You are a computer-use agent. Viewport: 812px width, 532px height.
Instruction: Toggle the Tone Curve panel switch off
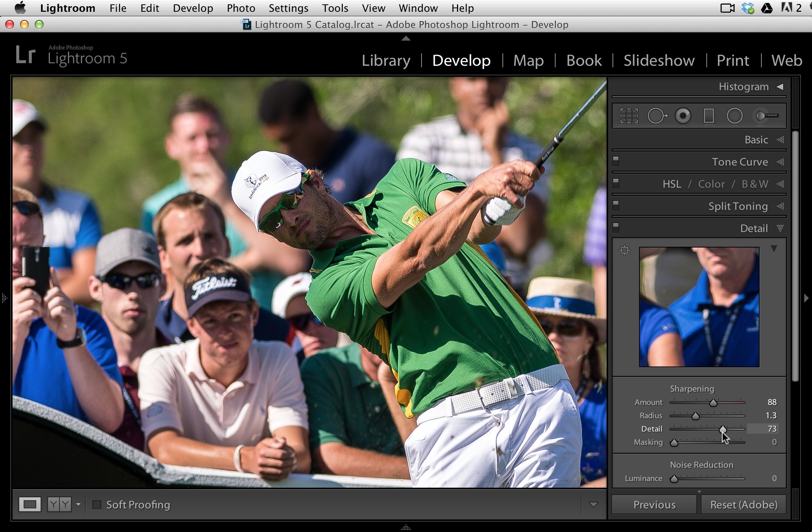(x=616, y=161)
